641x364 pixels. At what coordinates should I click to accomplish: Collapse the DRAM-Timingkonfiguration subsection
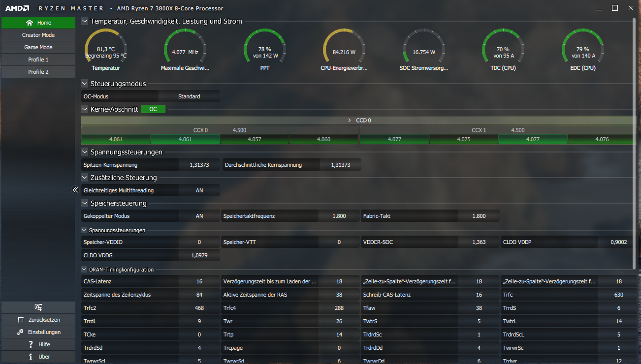(84, 269)
